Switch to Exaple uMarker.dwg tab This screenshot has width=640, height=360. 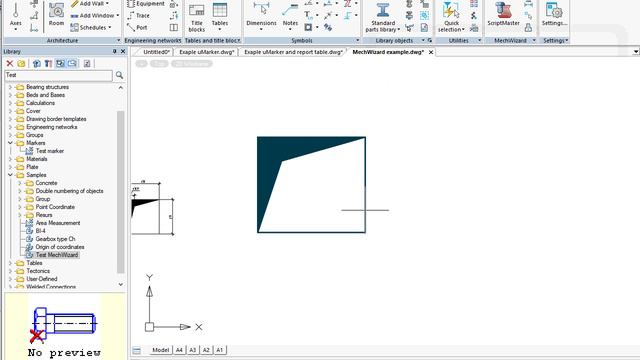[207, 52]
